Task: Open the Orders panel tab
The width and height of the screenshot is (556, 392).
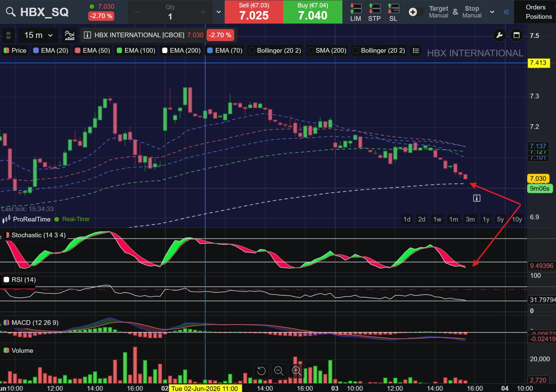Action: [x=536, y=7]
